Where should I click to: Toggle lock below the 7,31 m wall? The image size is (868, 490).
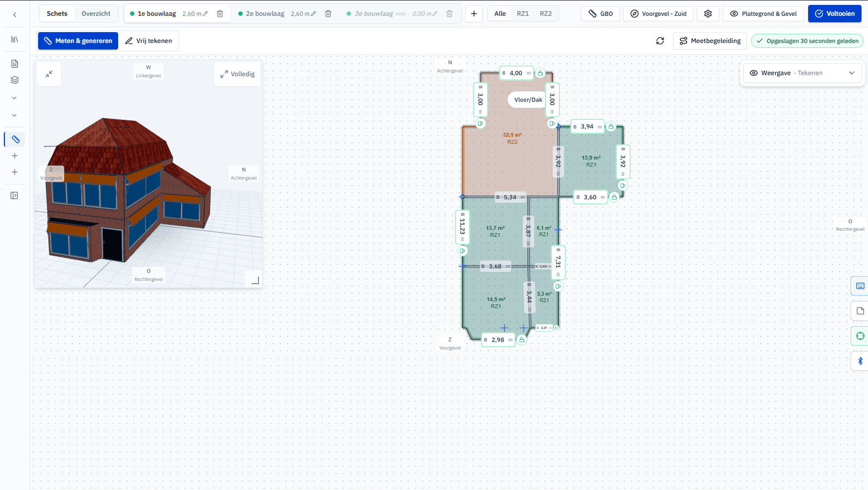coord(558,286)
